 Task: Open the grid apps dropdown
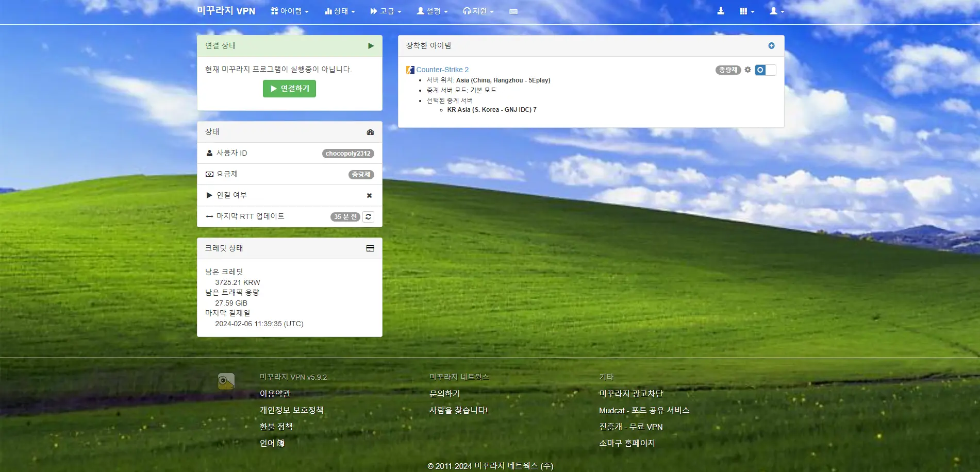tap(746, 11)
